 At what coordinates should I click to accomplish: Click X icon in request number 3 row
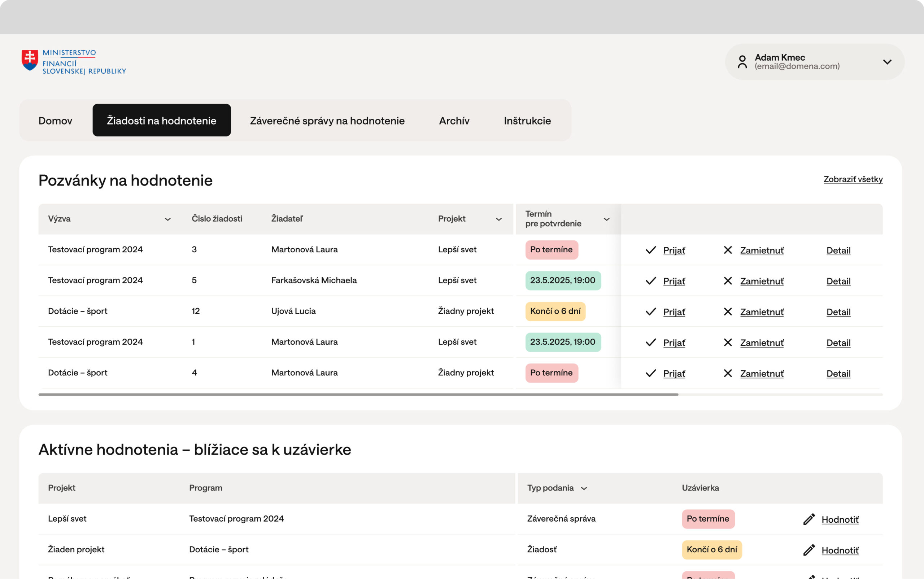(x=728, y=250)
